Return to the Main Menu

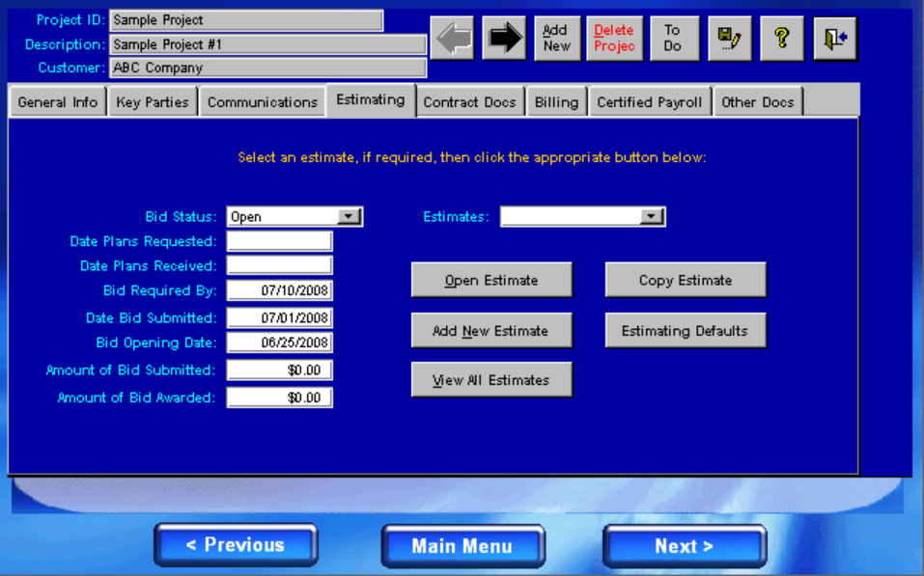462,545
